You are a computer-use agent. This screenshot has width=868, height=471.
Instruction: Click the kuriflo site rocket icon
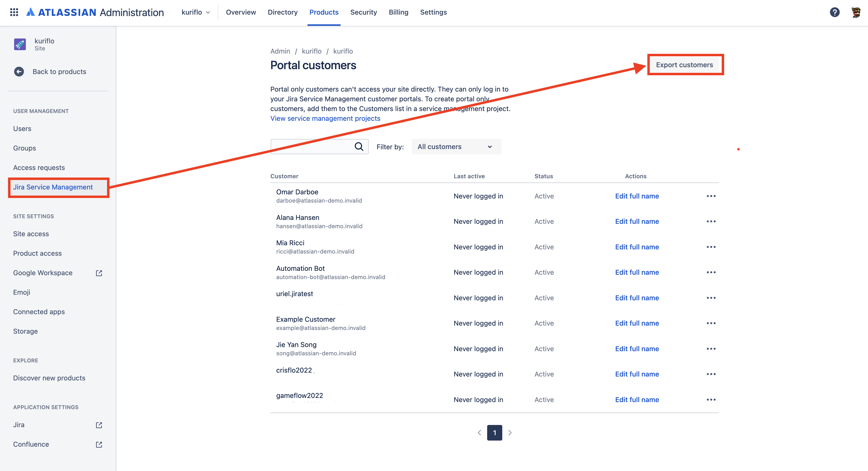tap(20, 44)
